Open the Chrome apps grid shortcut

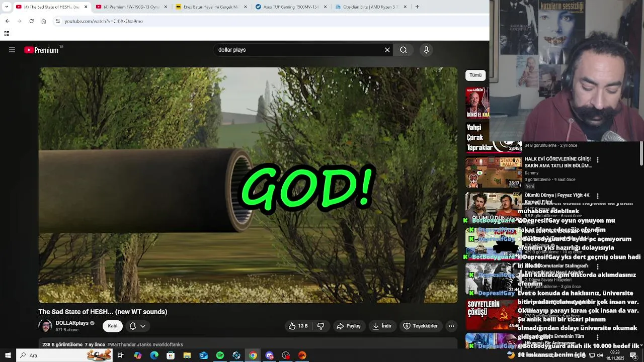tap(7, 34)
